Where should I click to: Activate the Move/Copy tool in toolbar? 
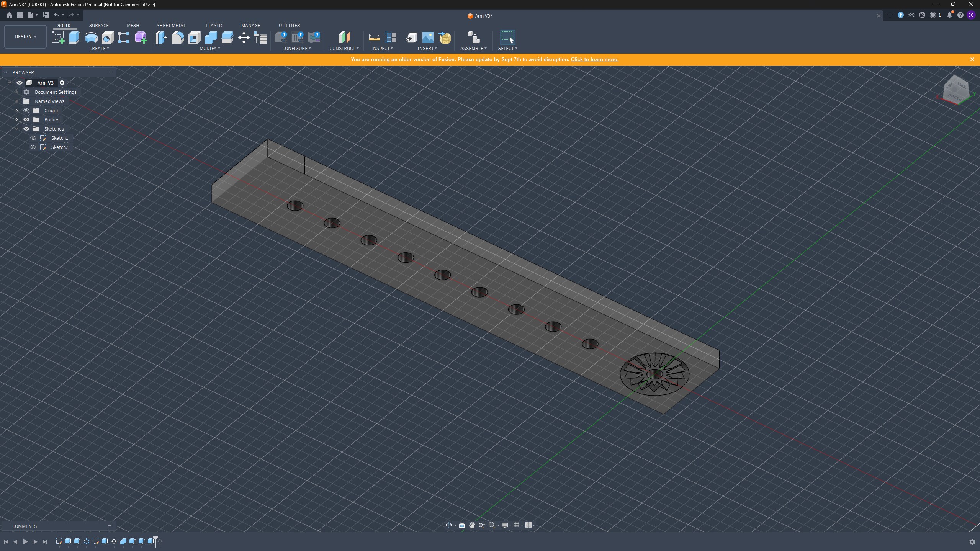[244, 38]
